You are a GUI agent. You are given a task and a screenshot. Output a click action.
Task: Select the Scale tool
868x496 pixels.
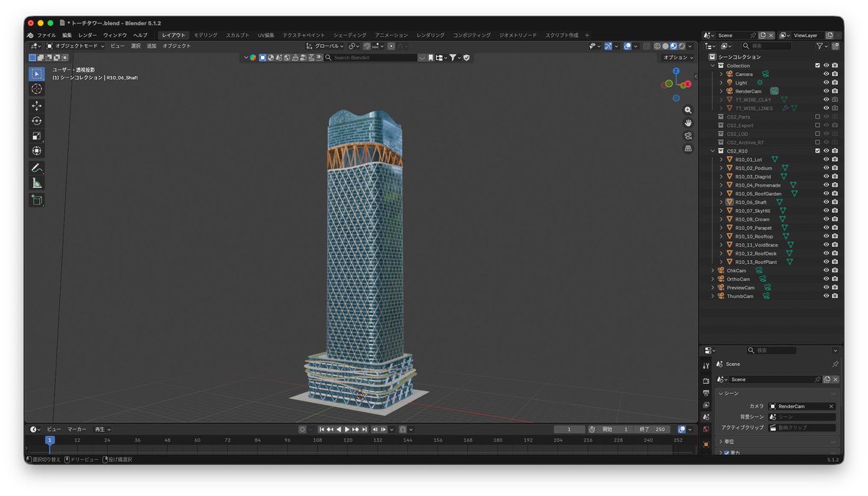pyautogui.click(x=36, y=136)
